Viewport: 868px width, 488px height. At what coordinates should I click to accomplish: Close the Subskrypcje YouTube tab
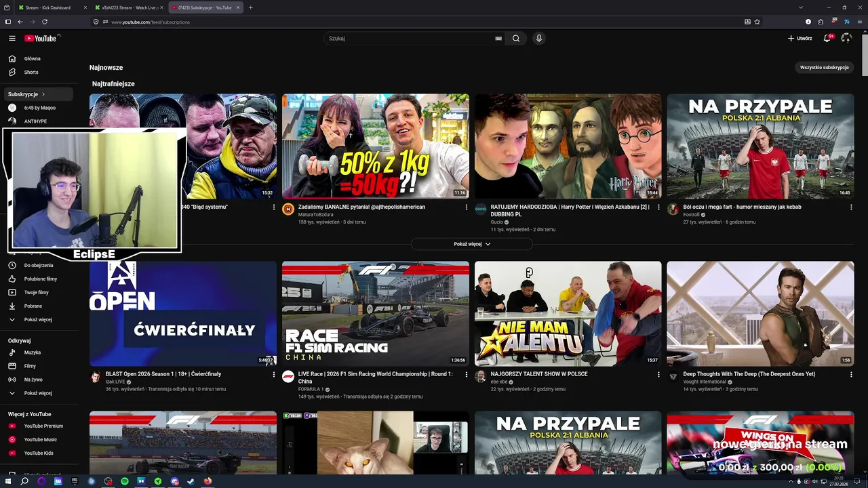[238, 7]
